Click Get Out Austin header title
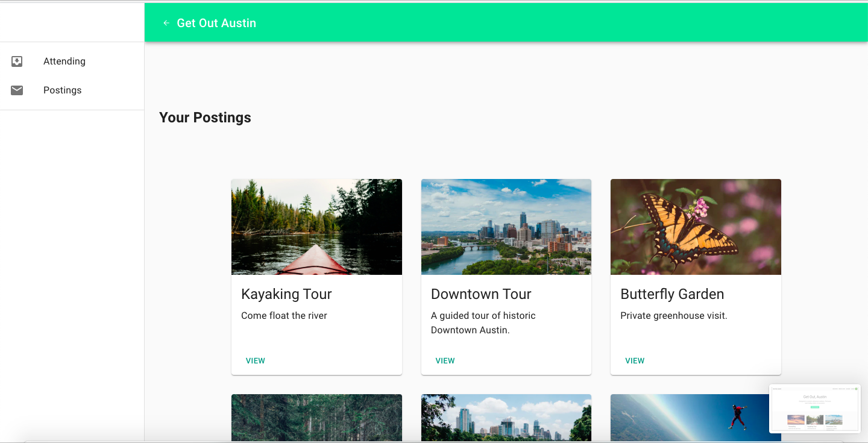Viewport: 868px width, 443px height. click(216, 23)
